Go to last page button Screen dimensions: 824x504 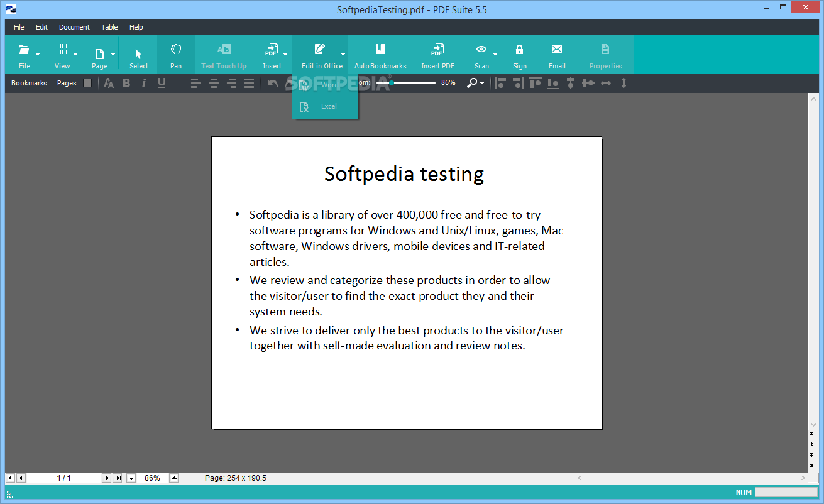pos(118,478)
